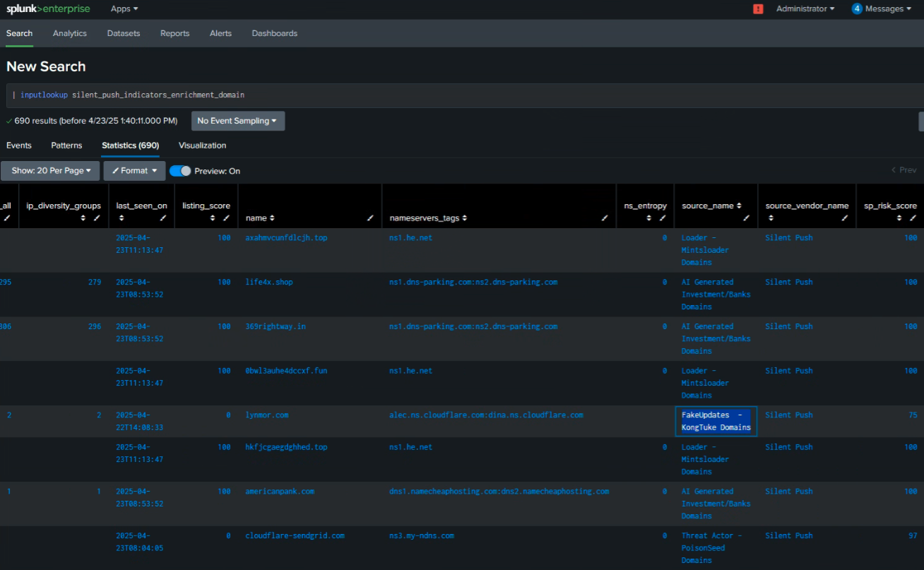Sort by name column arrows
The width and height of the screenshot is (924, 570).
(272, 218)
